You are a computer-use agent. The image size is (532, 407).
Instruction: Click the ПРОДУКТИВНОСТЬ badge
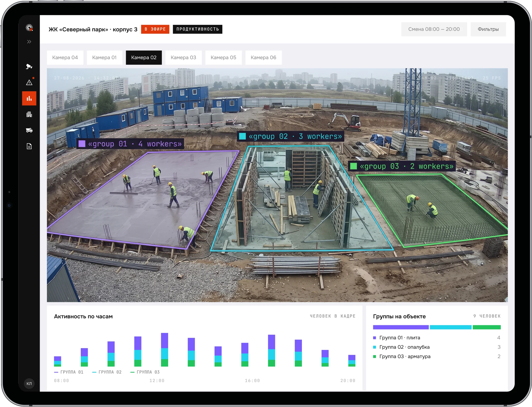[x=198, y=29]
